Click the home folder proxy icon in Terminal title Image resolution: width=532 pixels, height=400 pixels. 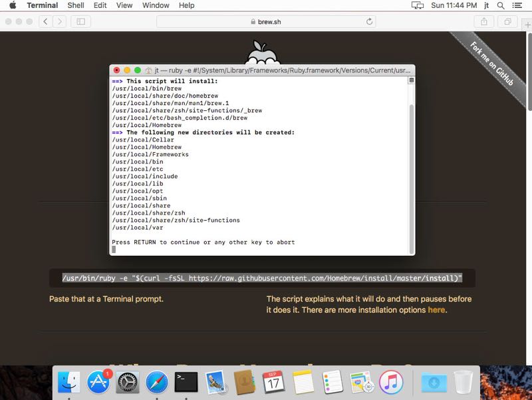(x=148, y=70)
